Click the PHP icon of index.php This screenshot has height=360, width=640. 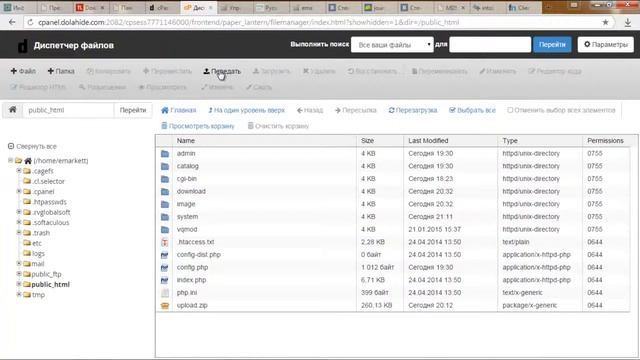(164, 280)
